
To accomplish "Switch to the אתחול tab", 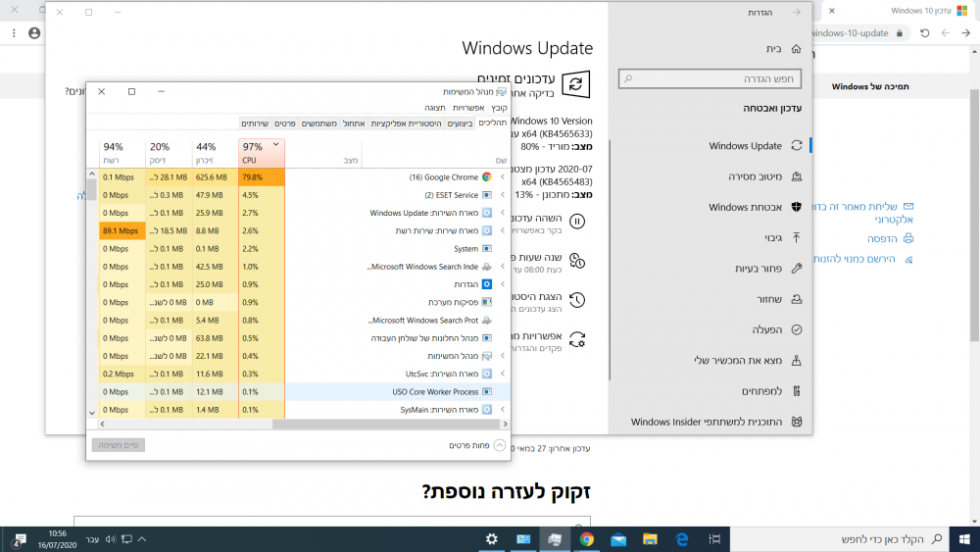I will tap(354, 124).
